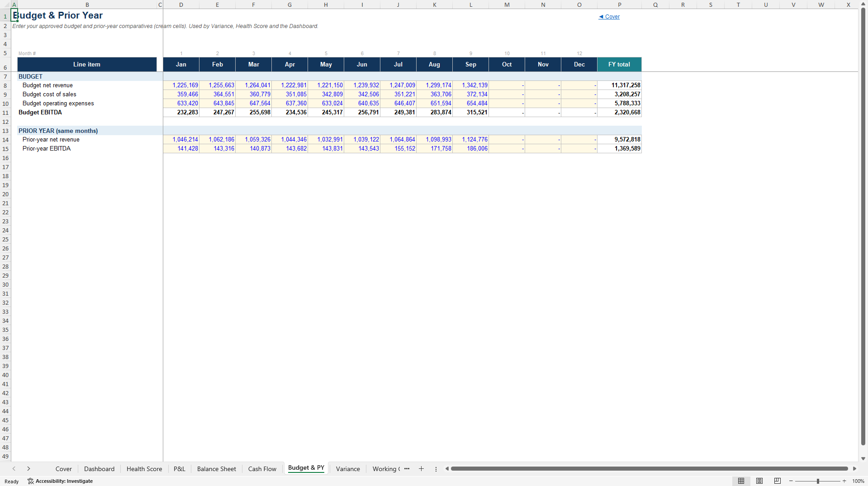Select column B header
The image size is (868, 486).
[x=87, y=5]
